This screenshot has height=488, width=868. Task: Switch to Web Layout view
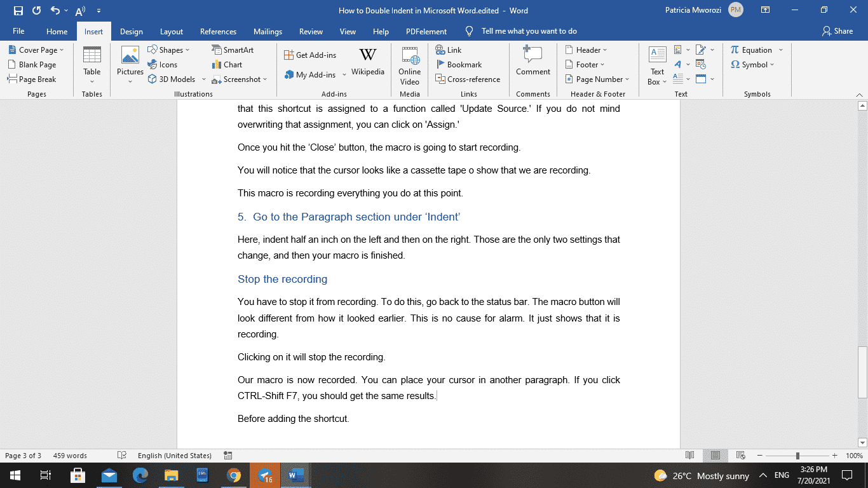click(740, 456)
